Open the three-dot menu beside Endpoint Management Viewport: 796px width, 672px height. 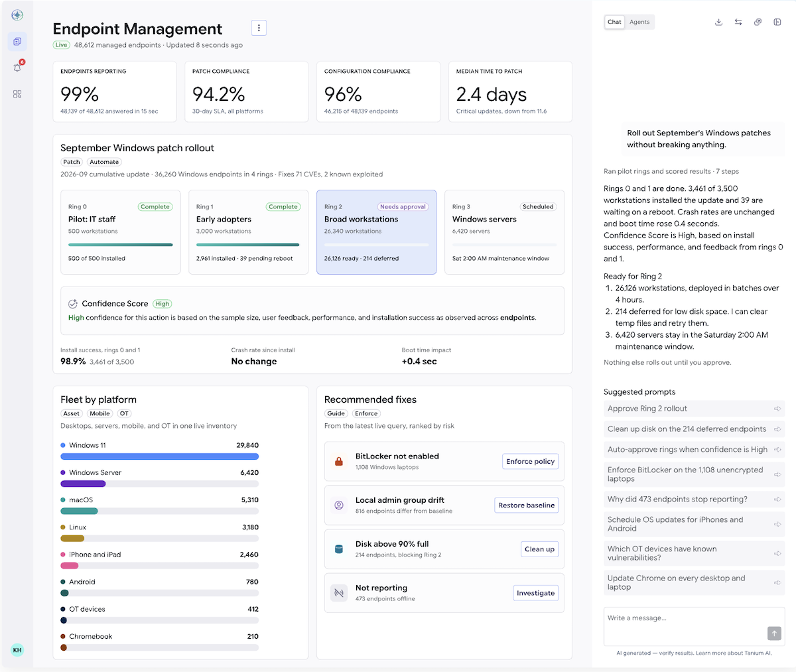pos(259,28)
